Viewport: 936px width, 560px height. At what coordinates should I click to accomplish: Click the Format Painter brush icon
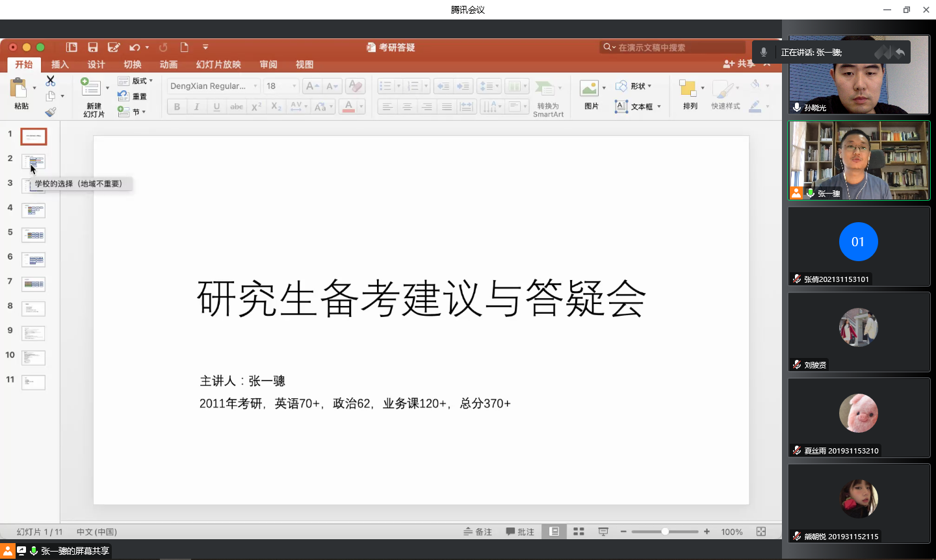pyautogui.click(x=51, y=112)
